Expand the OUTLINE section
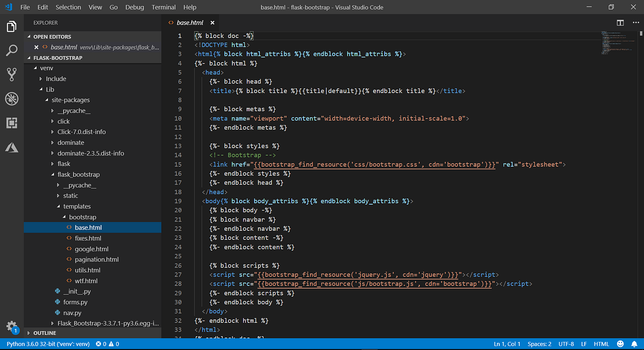This screenshot has width=644, height=350. (x=45, y=333)
